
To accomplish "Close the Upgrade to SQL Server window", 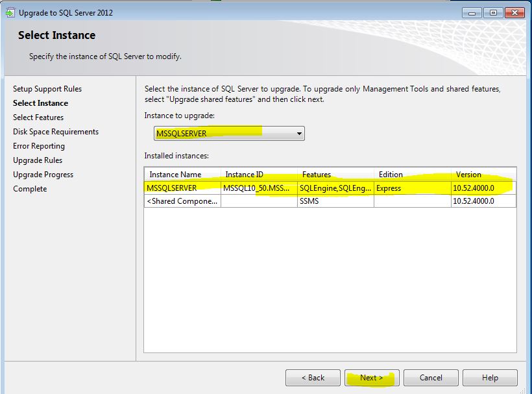I will [x=514, y=13].
